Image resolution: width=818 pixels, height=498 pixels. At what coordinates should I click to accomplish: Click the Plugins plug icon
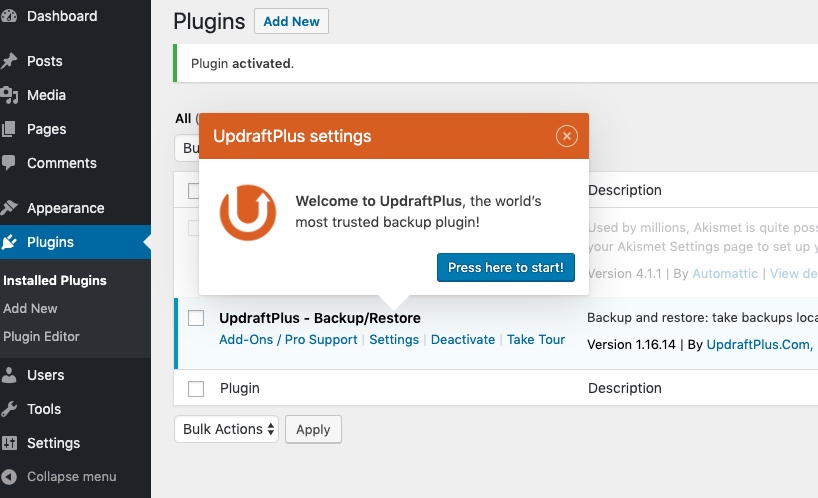click(x=9, y=242)
